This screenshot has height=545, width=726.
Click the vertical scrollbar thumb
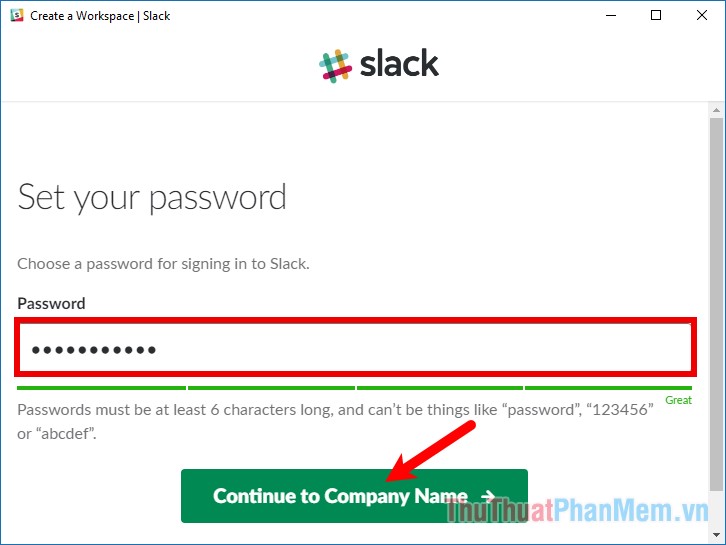pyautogui.click(x=716, y=303)
